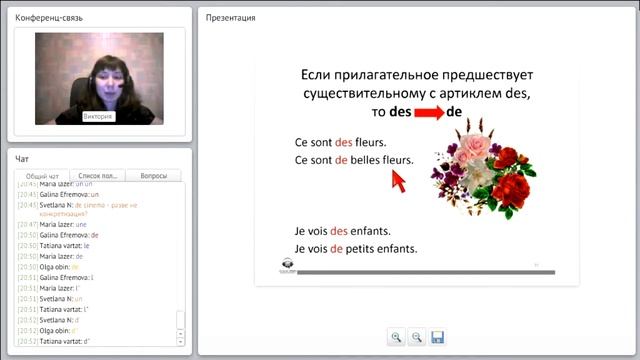Viewport: 640px width, 360px height.
Task: Select Olga obin's 20:52 chat message
Action: (48, 331)
